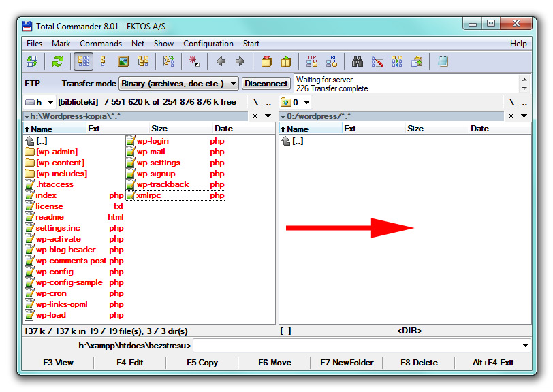Open the FTP connect icon
Image resolution: width=553 pixels, height=392 pixels.
(x=312, y=62)
